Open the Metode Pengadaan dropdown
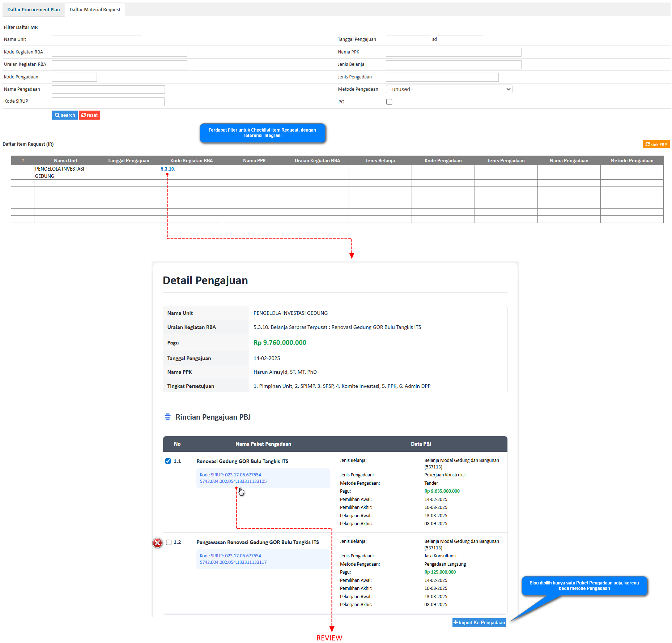672x643 pixels. click(449, 89)
